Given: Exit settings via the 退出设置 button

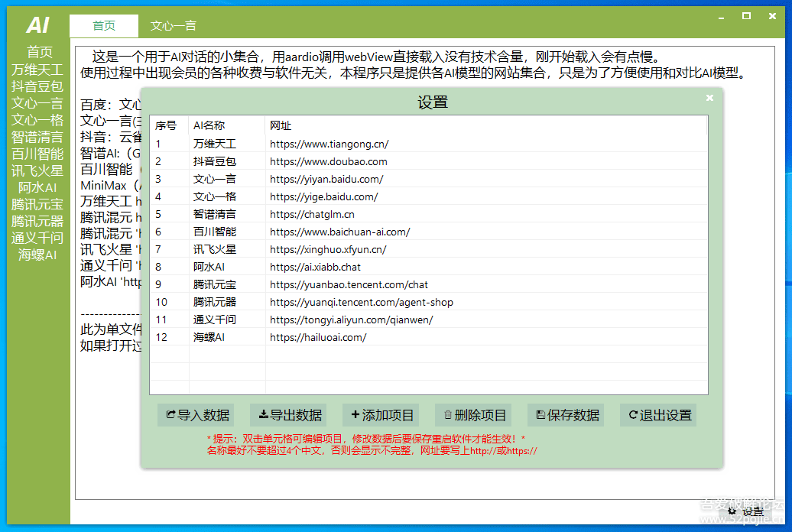Looking at the screenshot, I should point(659,415).
